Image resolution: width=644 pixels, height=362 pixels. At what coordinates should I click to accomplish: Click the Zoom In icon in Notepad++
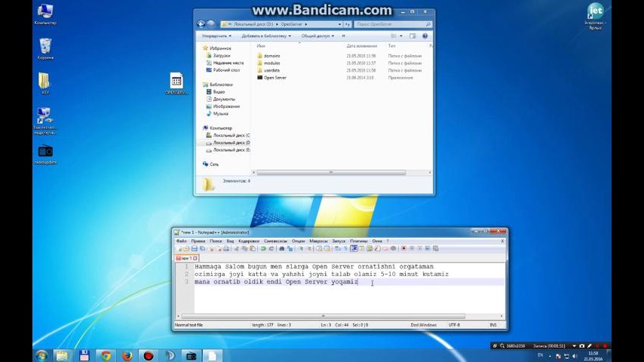pyautogui.click(x=300, y=249)
